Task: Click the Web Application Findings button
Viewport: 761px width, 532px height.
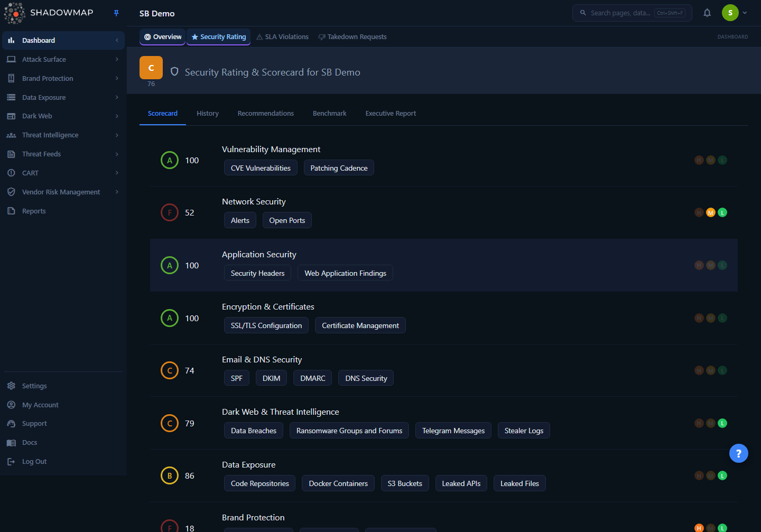Action: coord(345,273)
